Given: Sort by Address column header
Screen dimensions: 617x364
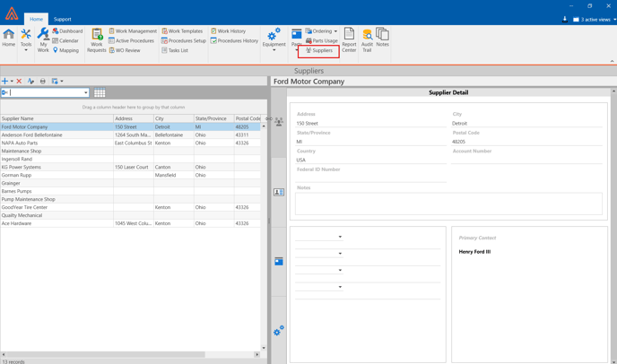Looking at the screenshot, I should tap(134, 118).
